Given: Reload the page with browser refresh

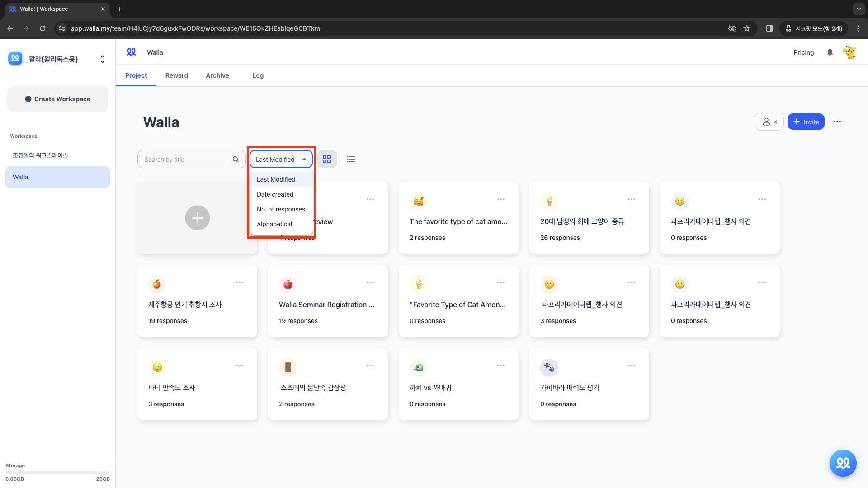Looking at the screenshot, I should click(x=42, y=28).
